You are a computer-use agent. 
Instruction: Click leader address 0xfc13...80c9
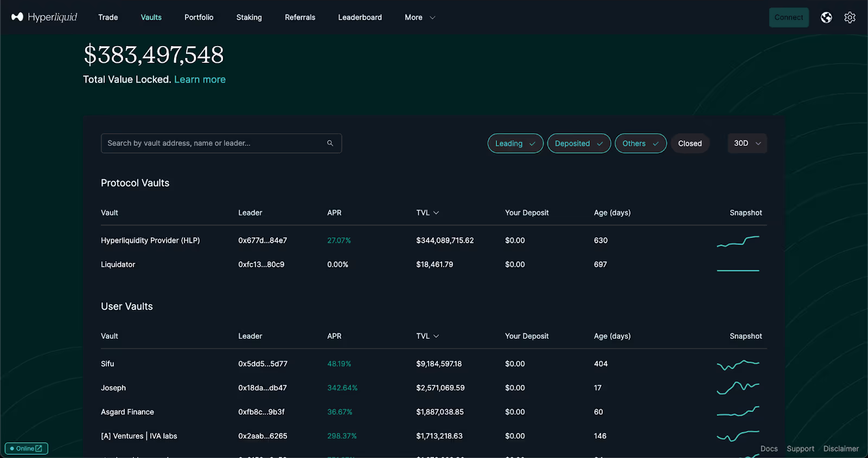click(261, 265)
